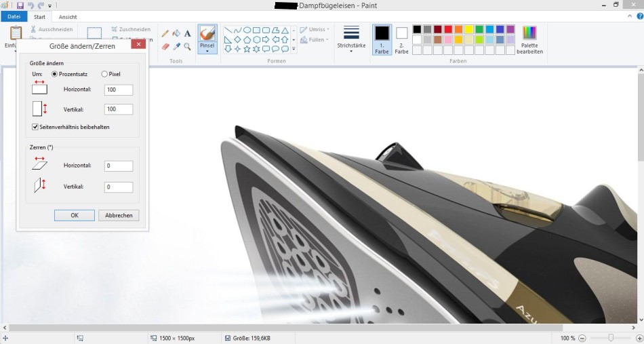644x344 pixels.
Task: Click OK in the resize dialog
Action: (x=75, y=215)
